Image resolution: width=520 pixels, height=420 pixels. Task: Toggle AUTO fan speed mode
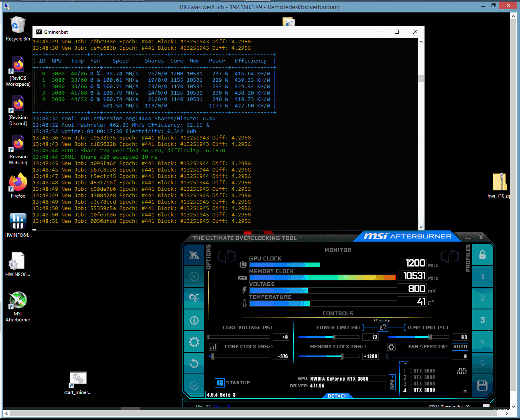[460, 347]
